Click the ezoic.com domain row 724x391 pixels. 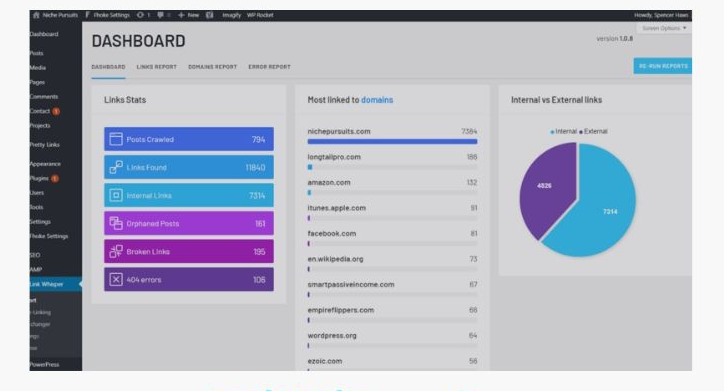tap(392, 364)
